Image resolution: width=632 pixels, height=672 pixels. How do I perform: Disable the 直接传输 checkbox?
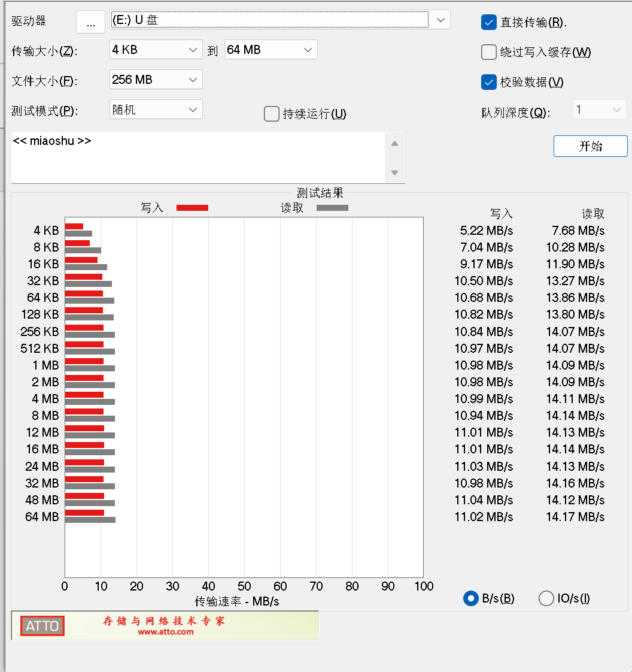488,22
